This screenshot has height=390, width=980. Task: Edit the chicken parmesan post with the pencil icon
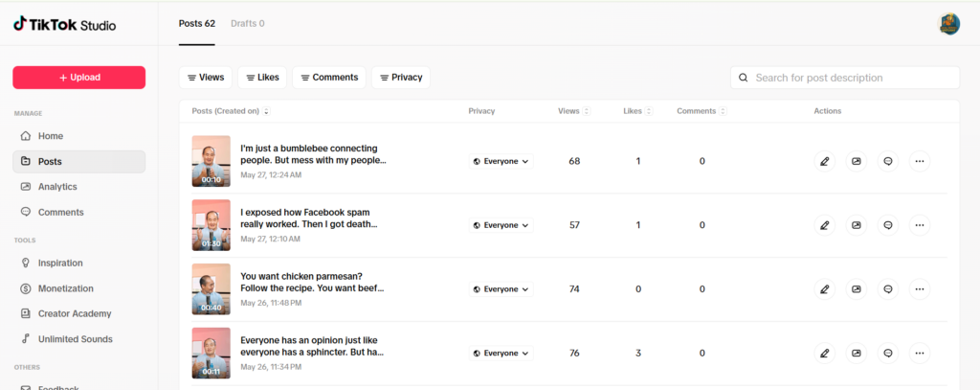(824, 289)
